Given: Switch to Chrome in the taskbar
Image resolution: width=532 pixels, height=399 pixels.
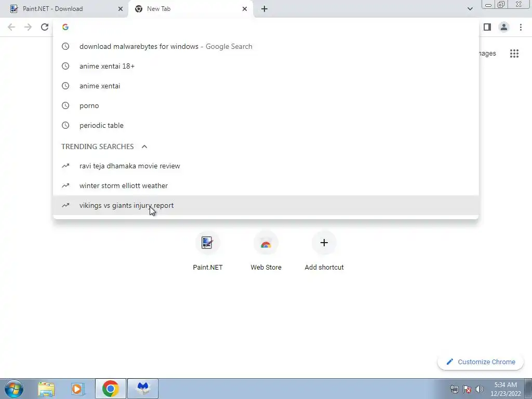Looking at the screenshot, I should [x=110, y=389].
